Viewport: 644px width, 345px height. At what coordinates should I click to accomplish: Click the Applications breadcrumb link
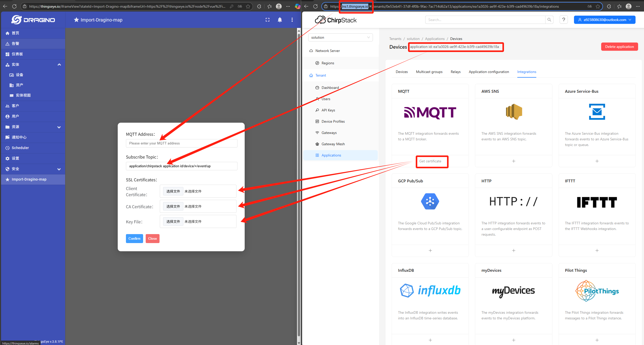(x=435, y=39)
